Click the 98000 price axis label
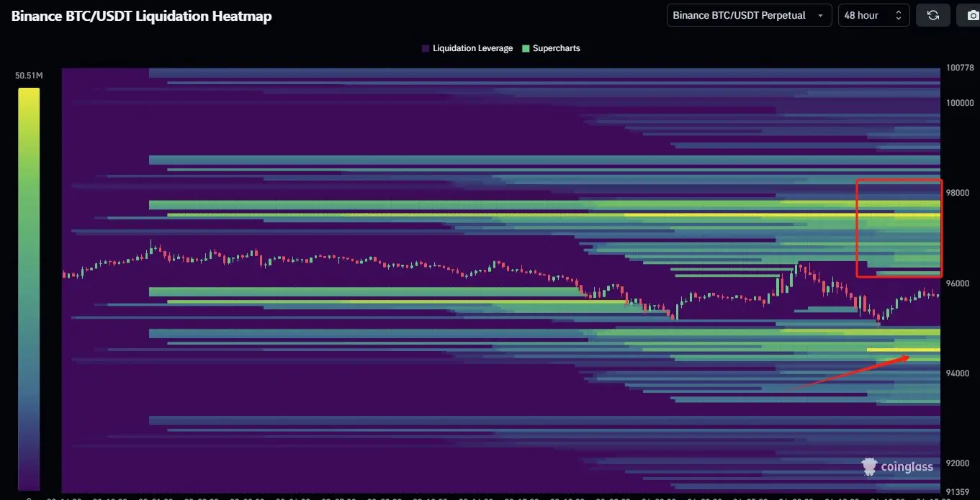Viewport: 980px width, 500px height. pyautogui.click(x=958, y=193)
